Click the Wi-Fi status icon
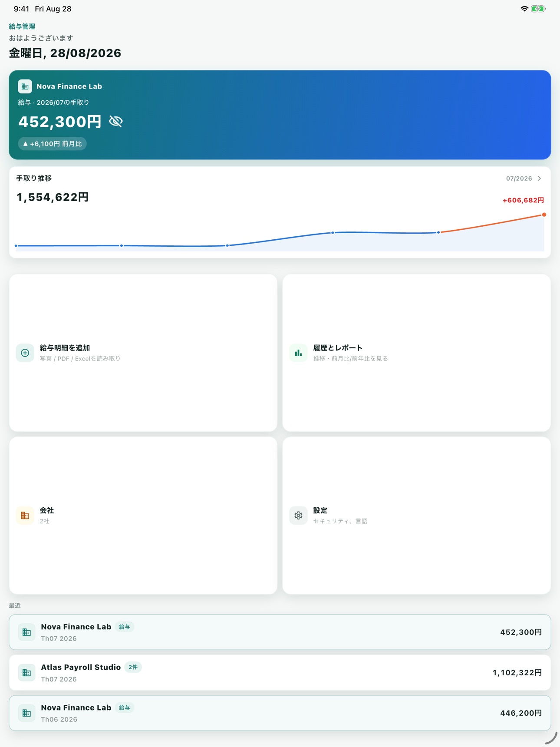This screenshot has width=560, height=747. point(524,9)
